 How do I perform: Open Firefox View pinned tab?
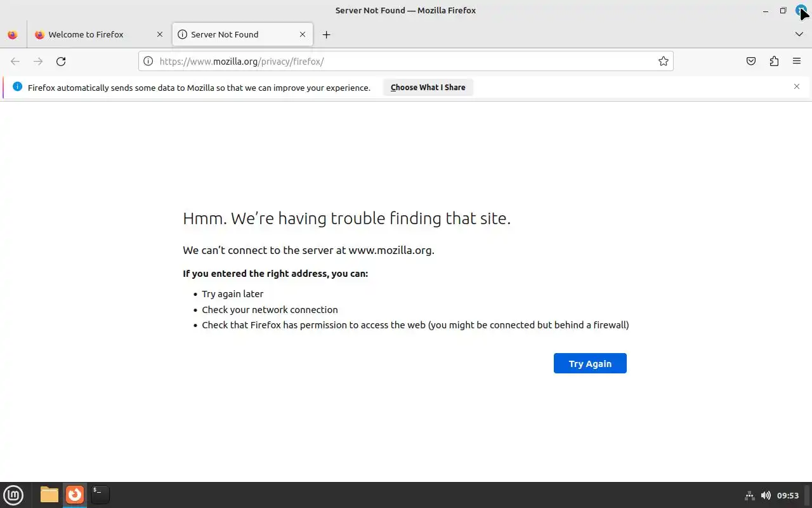(x=13, y=34)
